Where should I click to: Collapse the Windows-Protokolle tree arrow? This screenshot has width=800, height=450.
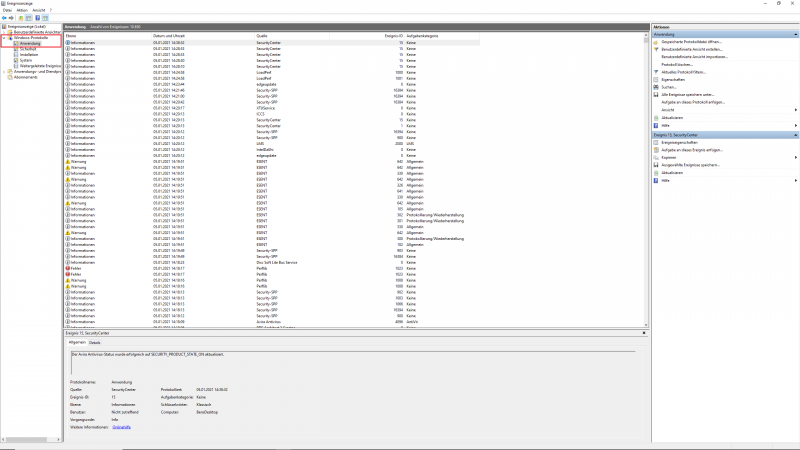coord(4,38)
